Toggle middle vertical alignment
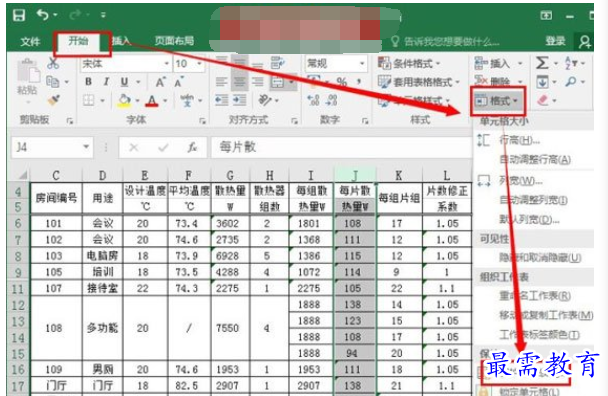The width and height of the screenshot is (608, 396). click(x=240, y=63)
